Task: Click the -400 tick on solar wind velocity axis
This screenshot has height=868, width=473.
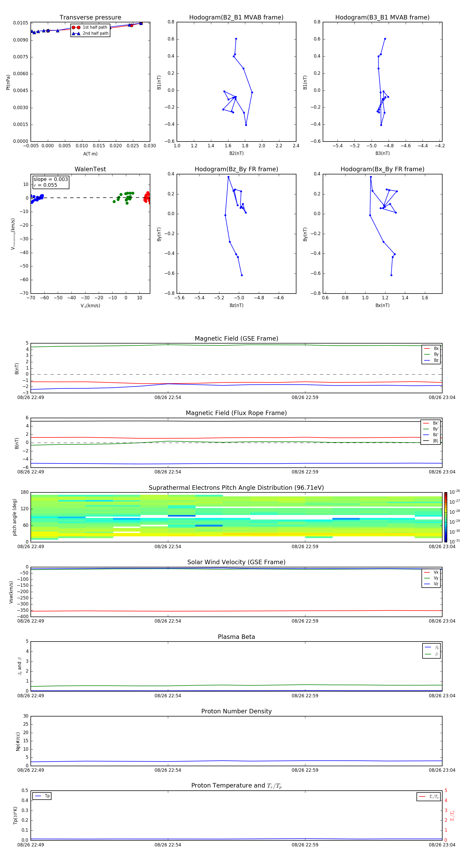Action: [23, 617]
